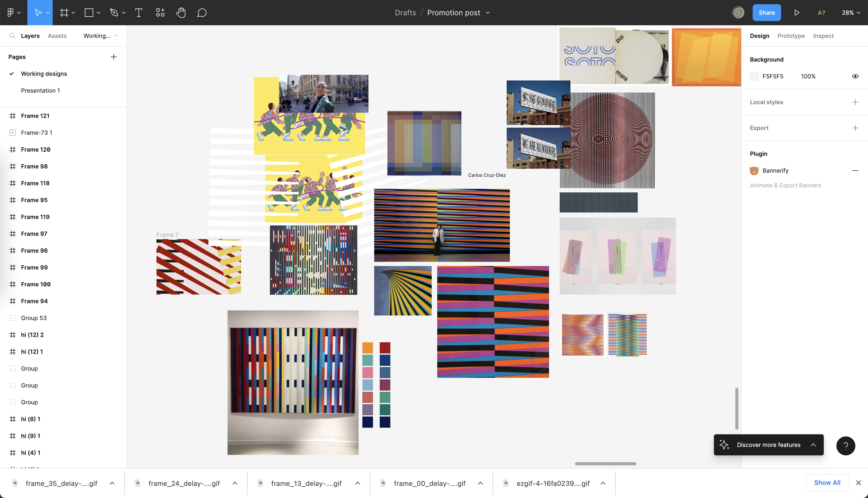Switch to the Prototype tab
Viewport: 868px width, 498px height.
pyautogui.click(x=791, y=36)
